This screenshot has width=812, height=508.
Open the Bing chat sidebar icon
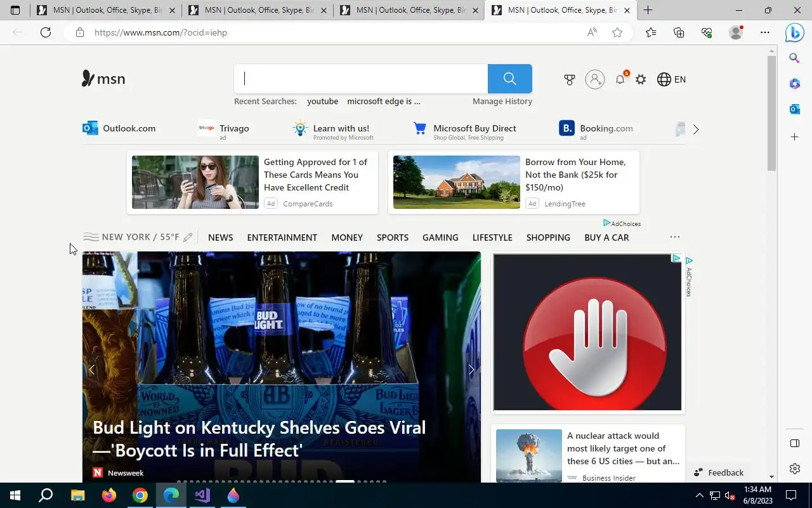[x=794, y=32]
